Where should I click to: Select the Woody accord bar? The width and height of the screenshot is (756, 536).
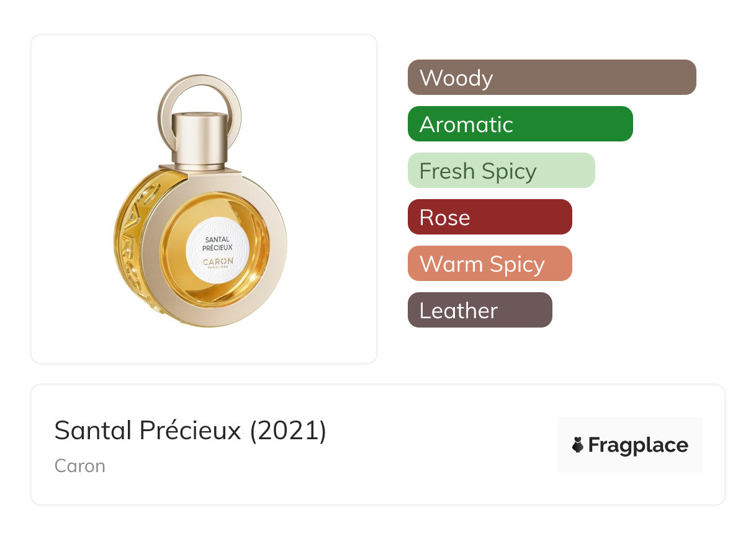click(551, 78)
